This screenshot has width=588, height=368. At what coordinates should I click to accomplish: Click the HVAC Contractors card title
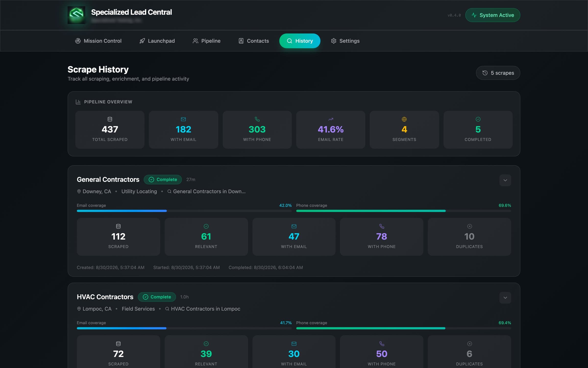105,297
